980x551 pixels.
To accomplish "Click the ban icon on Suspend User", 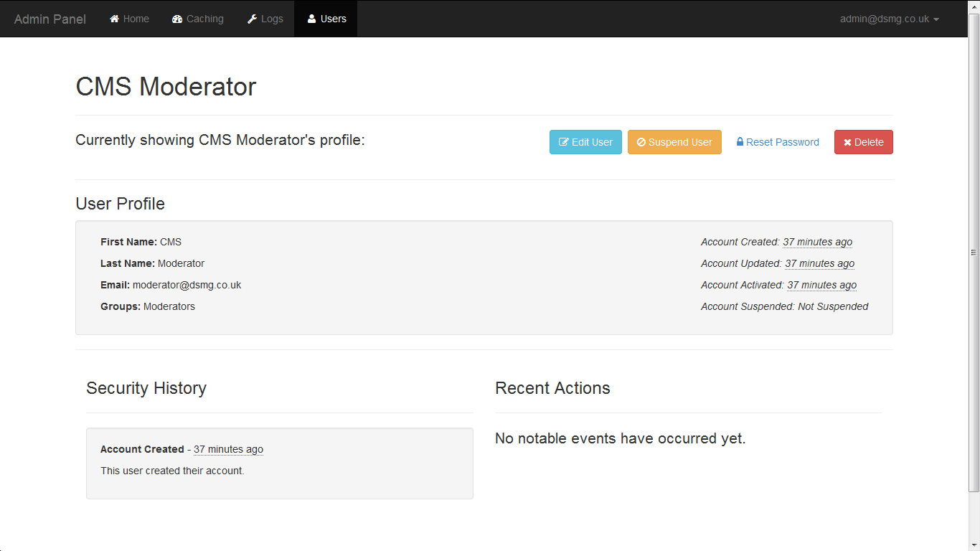I will tap(641, 142).
